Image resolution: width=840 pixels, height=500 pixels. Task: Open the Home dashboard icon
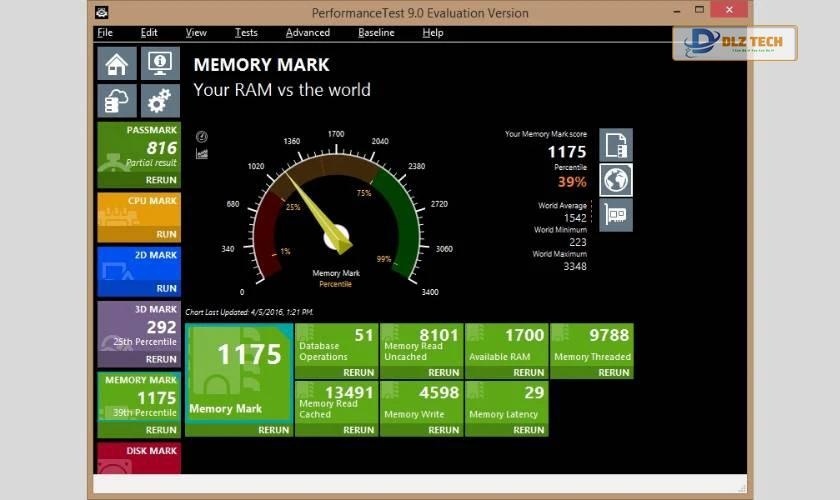tap(117, 64)
